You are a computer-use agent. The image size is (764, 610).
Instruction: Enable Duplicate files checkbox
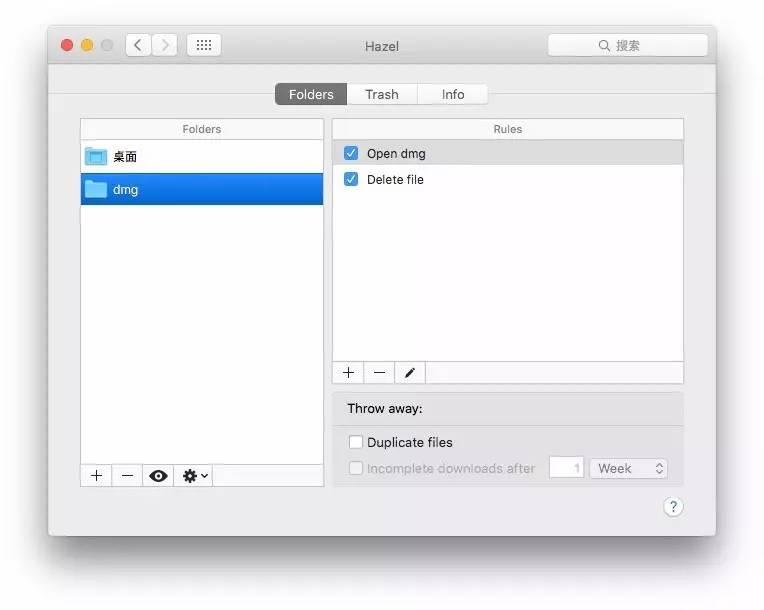356,442
